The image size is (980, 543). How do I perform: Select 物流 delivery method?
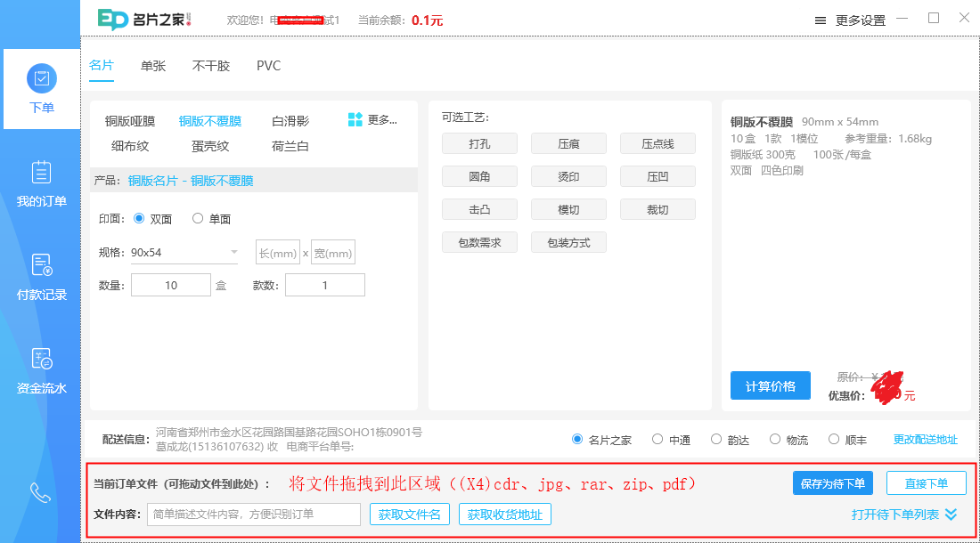(788, 440)
